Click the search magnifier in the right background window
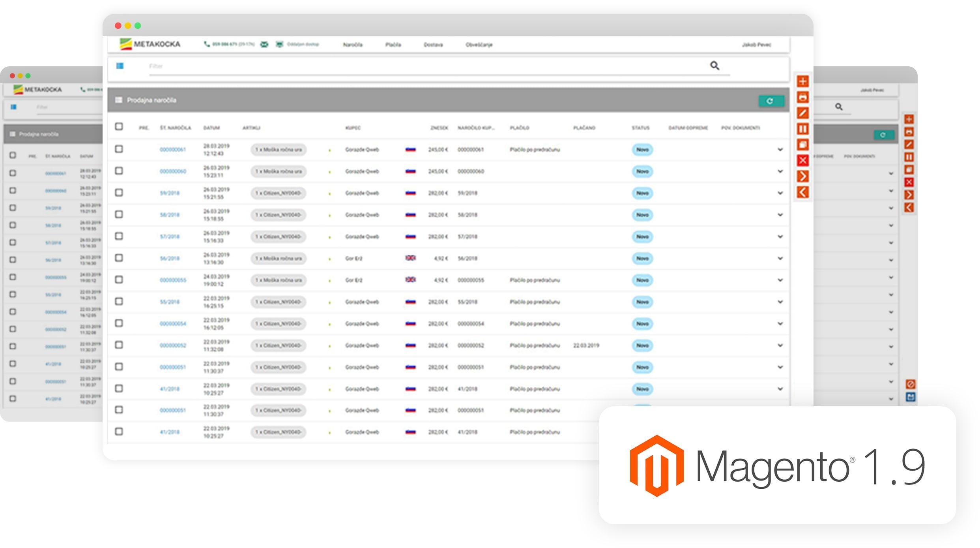 [x=839, y=107]
